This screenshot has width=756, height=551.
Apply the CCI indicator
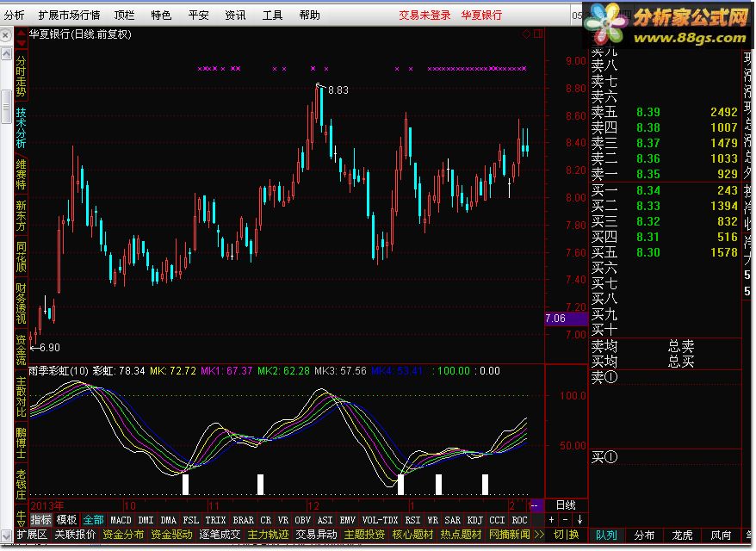click(498, 520)
